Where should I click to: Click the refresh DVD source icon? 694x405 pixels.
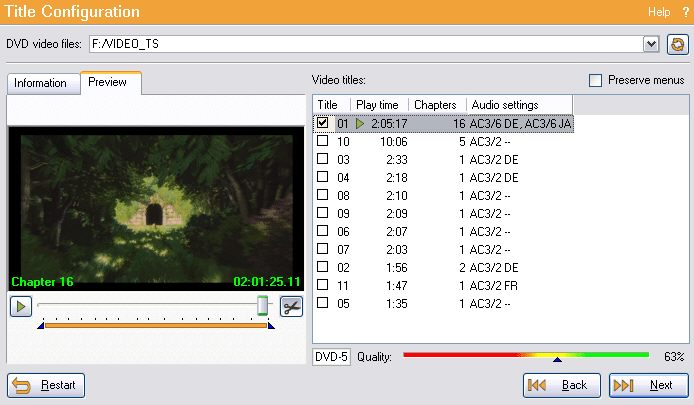pos(678,44)
